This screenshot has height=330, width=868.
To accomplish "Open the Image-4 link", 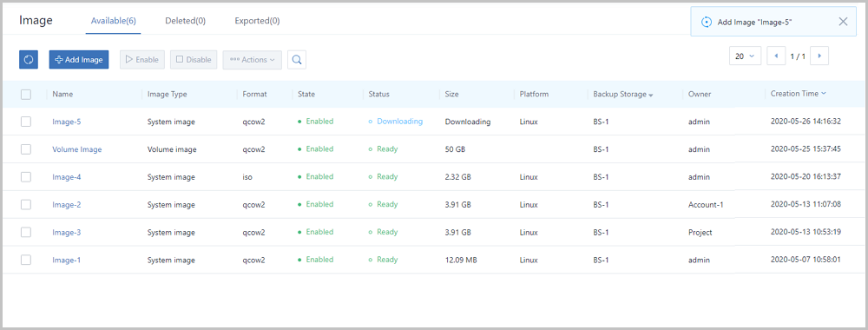I will point(67,177).
